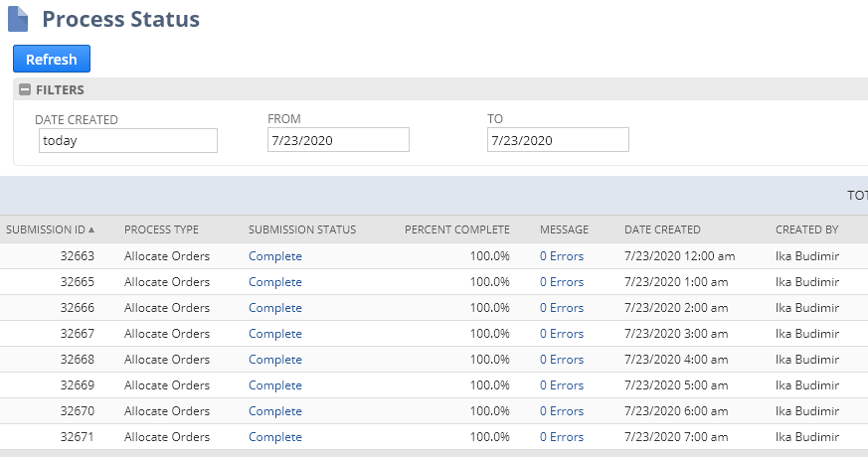This screenshot has width=868, height=457.
Task: Collapse the Filters section
Action: [25, 90]
